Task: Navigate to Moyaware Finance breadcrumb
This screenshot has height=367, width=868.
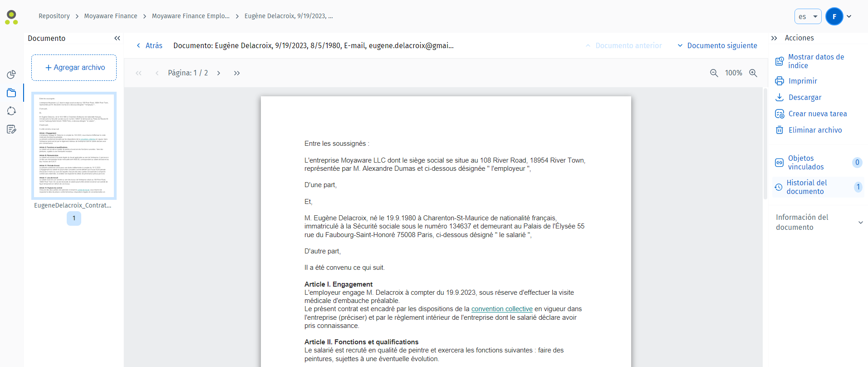Action: (111, 16)
